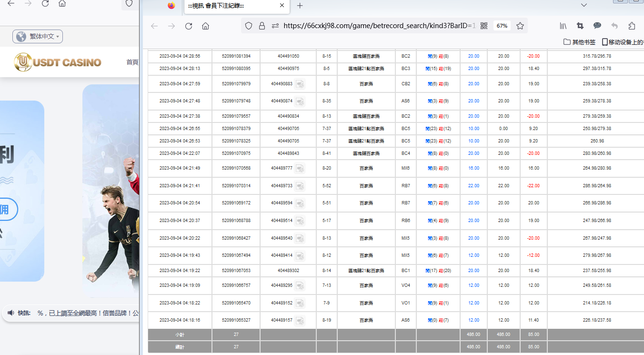Click shield icon in background browser window

[x=129, y=3]
